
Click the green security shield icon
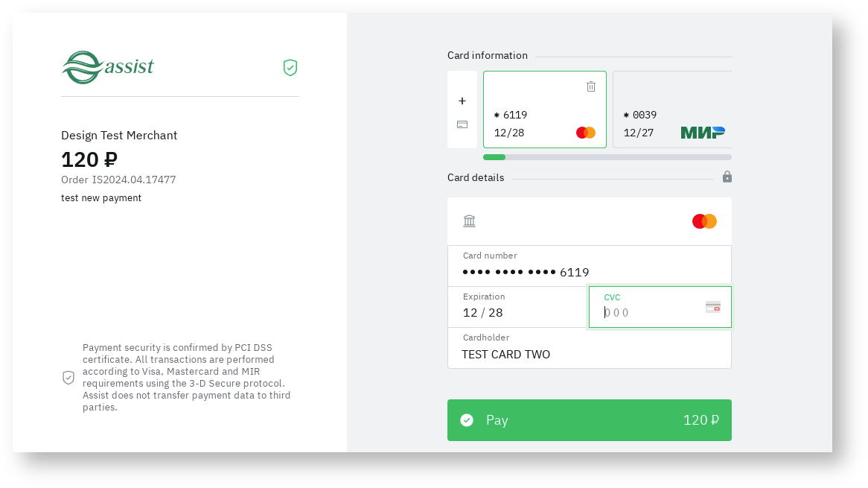290,68
